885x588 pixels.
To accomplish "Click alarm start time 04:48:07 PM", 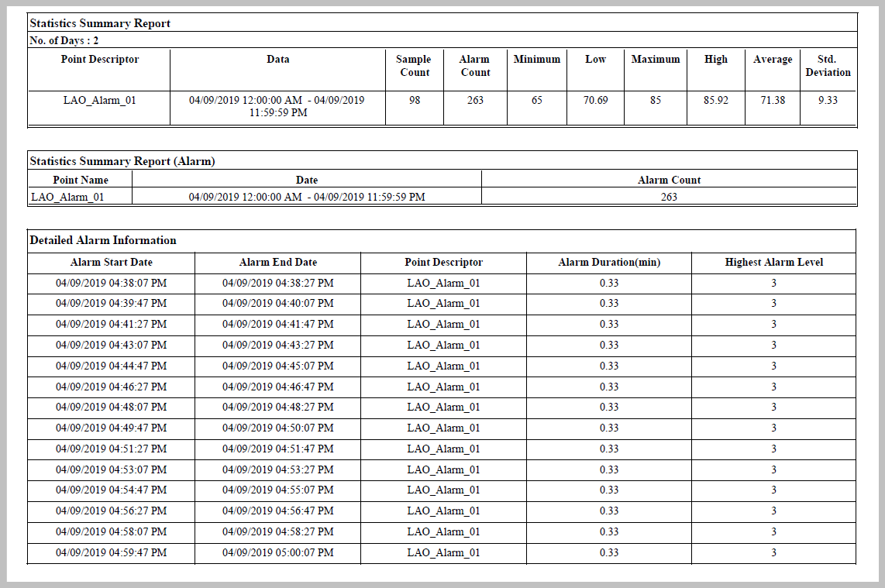I will 111,407.
